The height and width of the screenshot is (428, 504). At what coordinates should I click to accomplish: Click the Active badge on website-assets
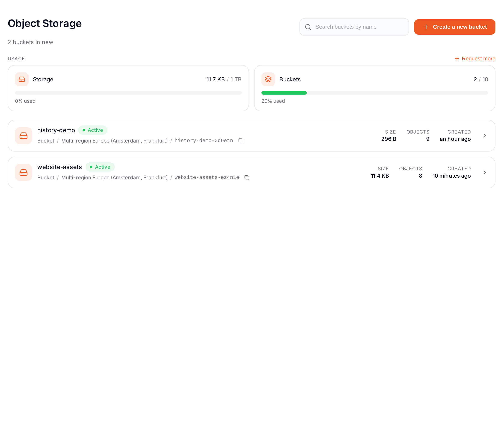[100, 167]
